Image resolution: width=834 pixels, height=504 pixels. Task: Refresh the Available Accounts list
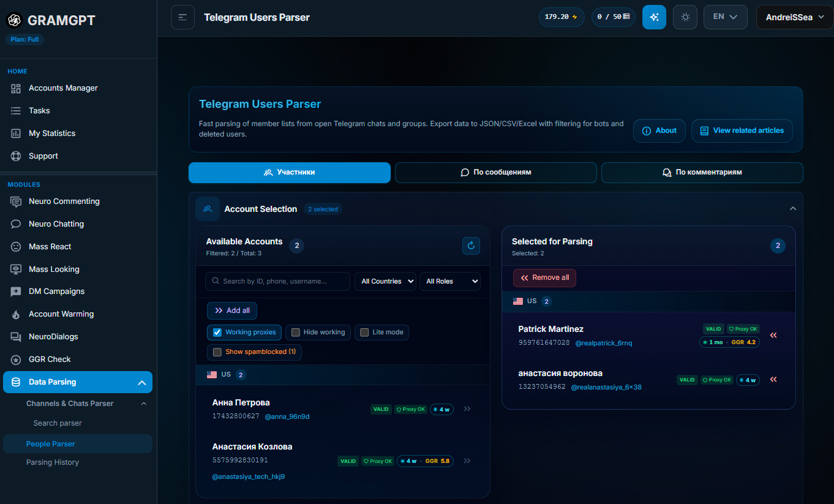point(471,246)
